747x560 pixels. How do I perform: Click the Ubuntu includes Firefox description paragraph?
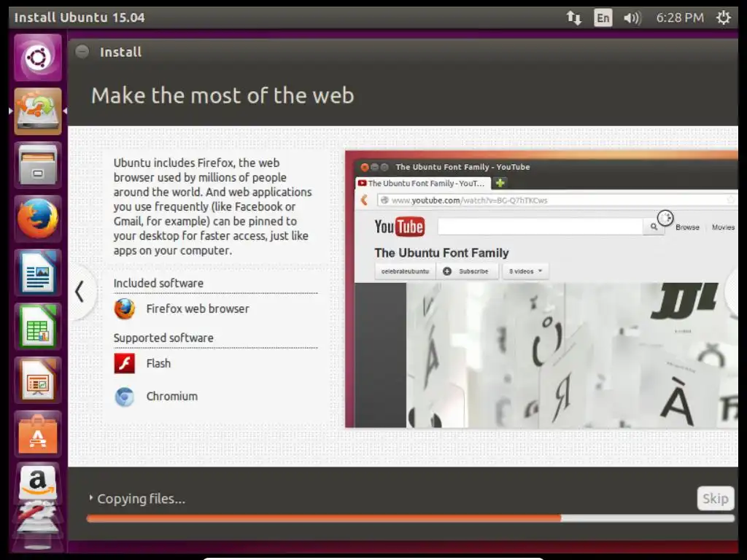212,206
